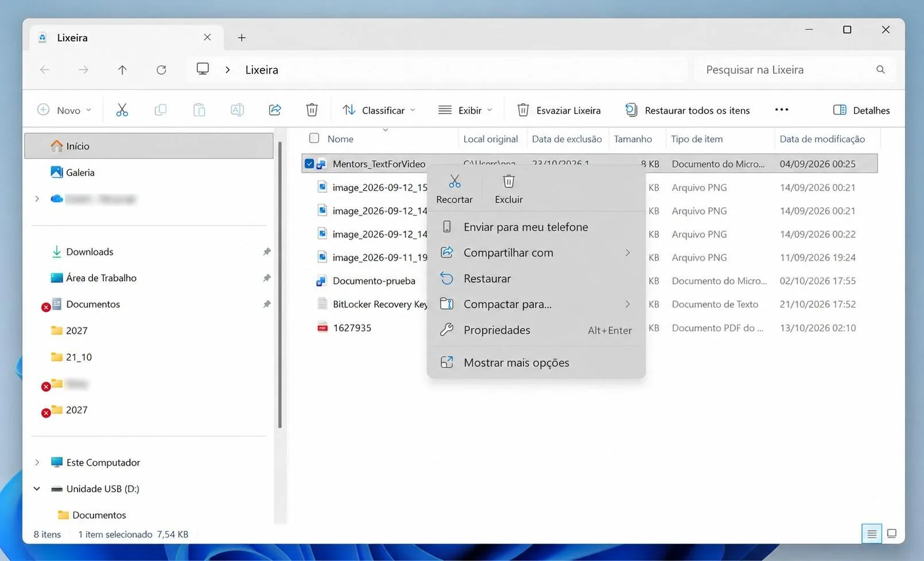The height and width of the screenshot is (561, 924).
Task: Choose Recortar in the context menu
Action: point(455,189)
